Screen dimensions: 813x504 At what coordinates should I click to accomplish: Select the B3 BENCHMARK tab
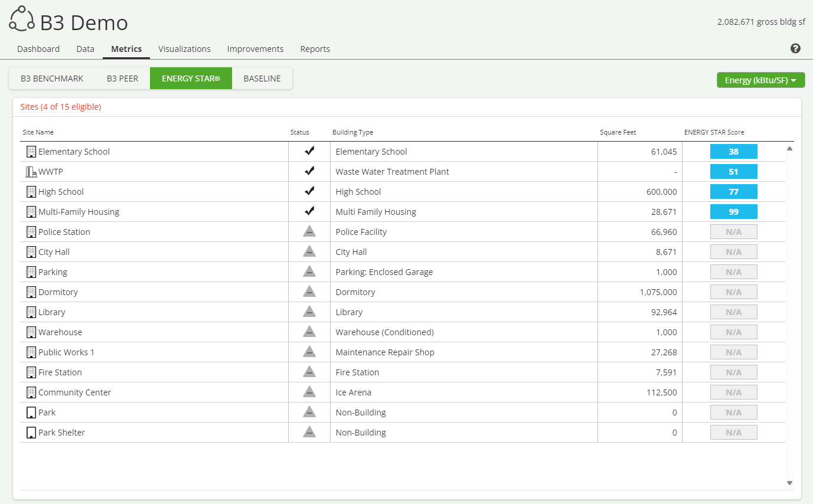[52, 78]
